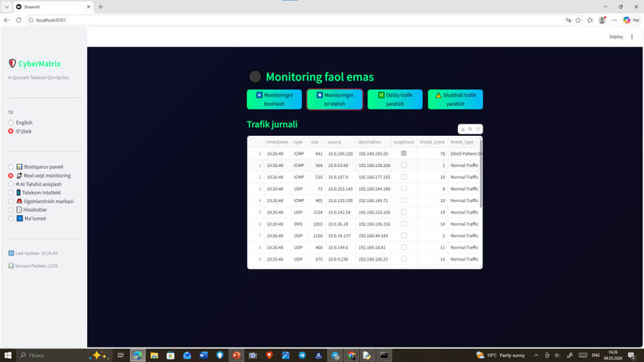Click the Deploy button
Screen dimensions: 644x362
click(616, 37)
